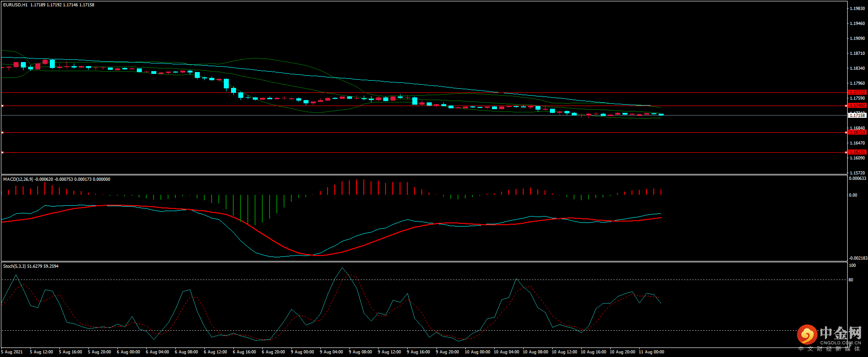Click the 中金网 watermark text
Screen dimensions: 868x357
click(x=840, y=333)
